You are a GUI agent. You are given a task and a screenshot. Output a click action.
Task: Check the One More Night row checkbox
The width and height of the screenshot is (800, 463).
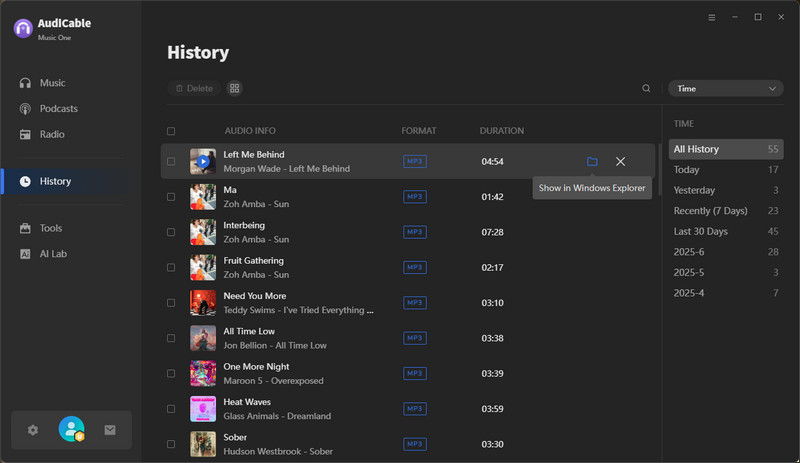tap(171, 373)
